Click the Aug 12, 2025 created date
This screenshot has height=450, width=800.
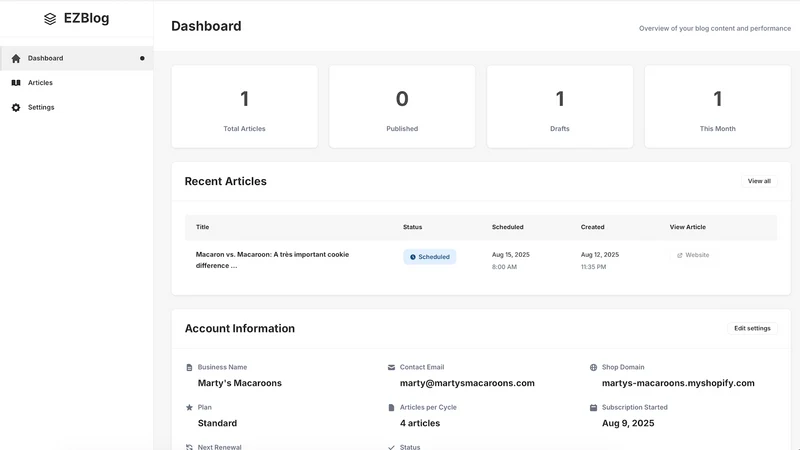coord(599,255)
